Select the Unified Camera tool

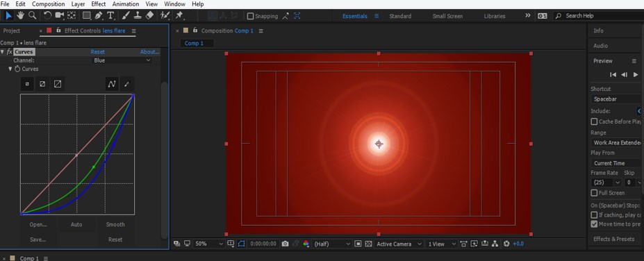pyautogui.click(x=60, y=15)
